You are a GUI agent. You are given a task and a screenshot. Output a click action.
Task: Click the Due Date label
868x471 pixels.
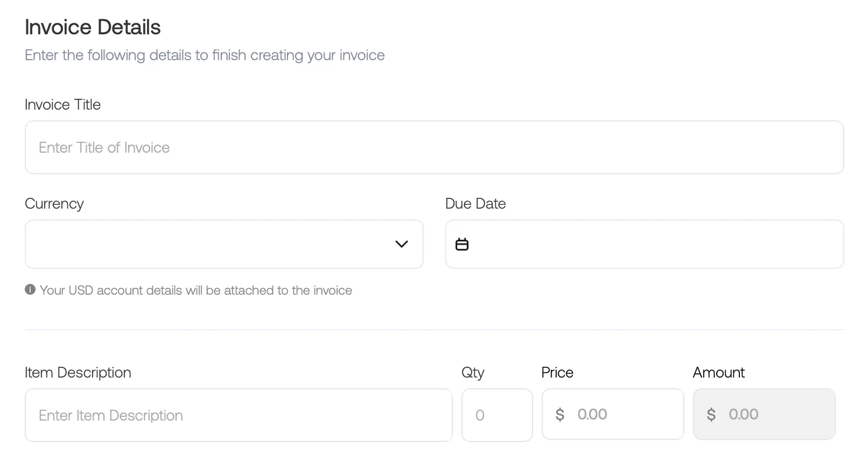(x=475, y=204)
